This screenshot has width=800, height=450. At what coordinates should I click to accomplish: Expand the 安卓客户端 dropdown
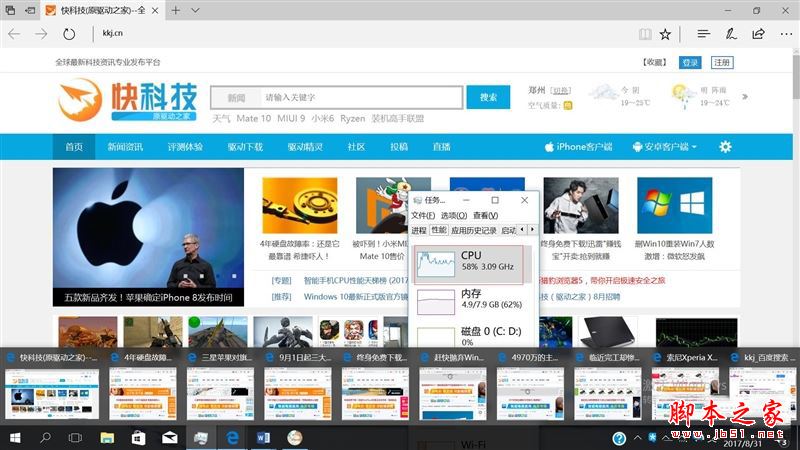[664, 147]
